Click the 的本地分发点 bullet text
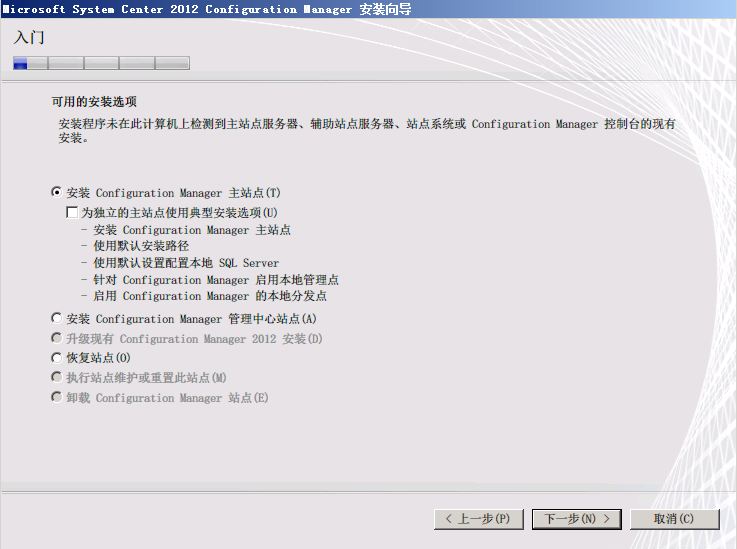 291,296
